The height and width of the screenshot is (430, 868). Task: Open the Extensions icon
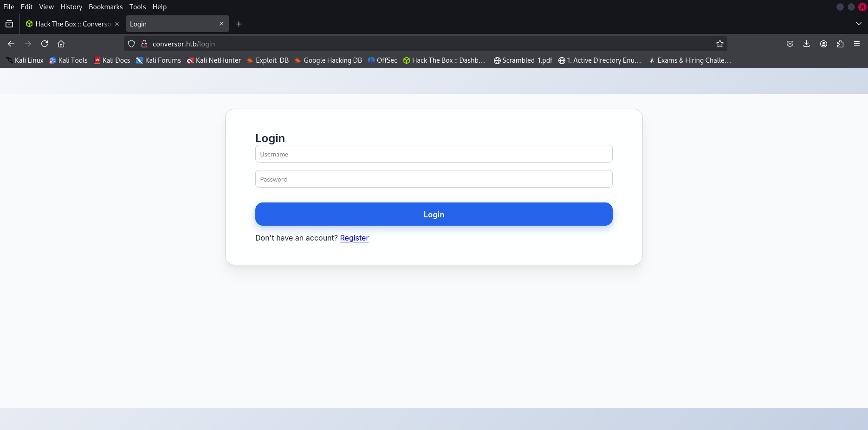click(x=840, y=44)
